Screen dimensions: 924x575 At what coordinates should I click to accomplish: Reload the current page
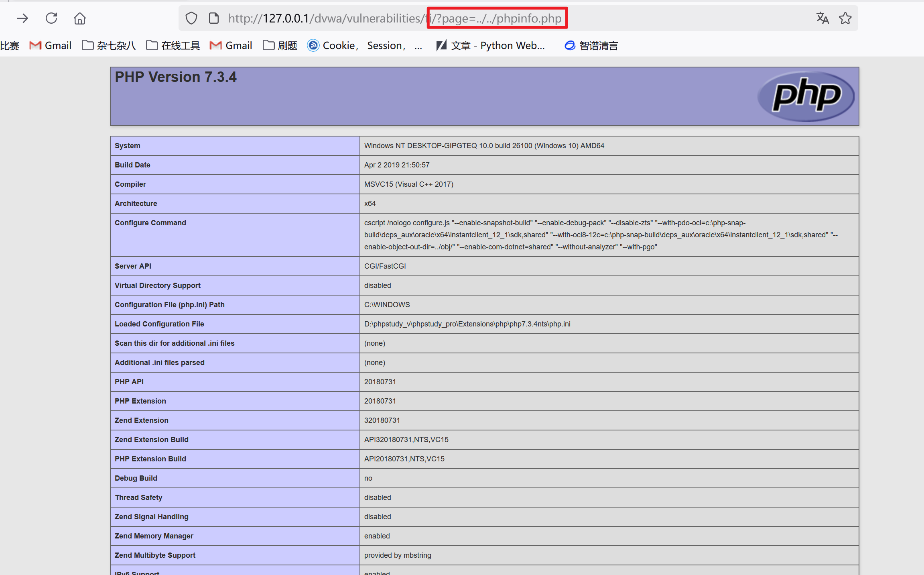[x=51, y=18]
